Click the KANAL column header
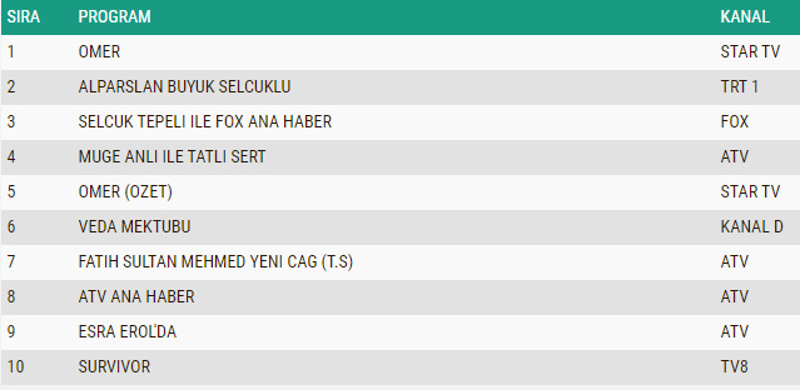 pyautogui.click(x=745, y=17)
